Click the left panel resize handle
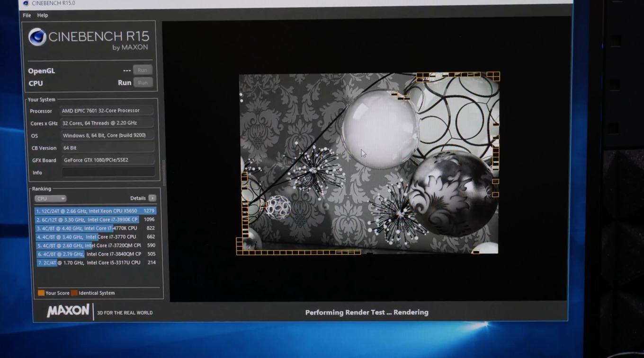The width and height of the screenshot is (644, 358). click(x=164, y=173)
